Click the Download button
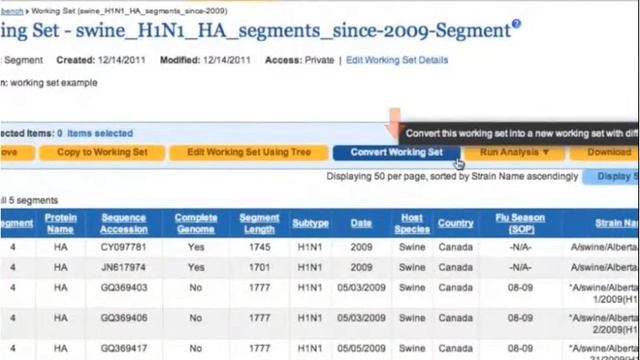The image size is (640, 360). 605,152
